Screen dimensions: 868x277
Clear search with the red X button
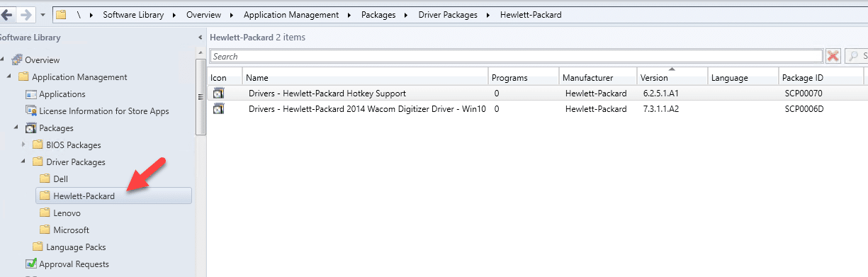(833, 56)
